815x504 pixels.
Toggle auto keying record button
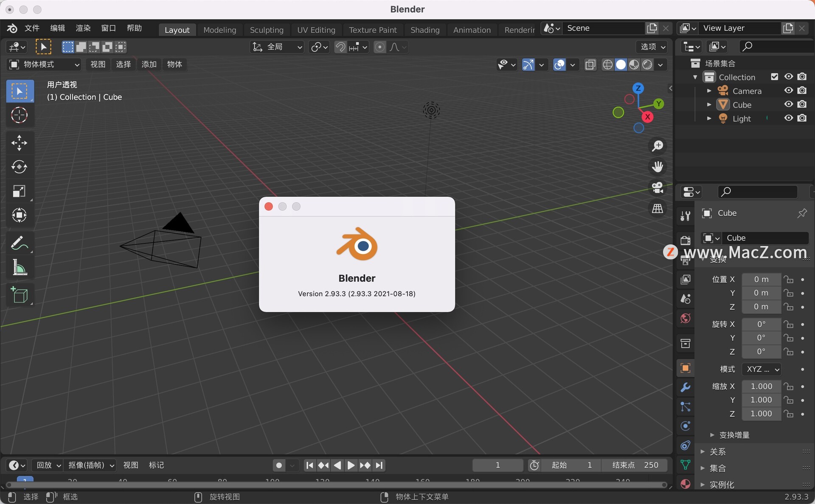pos(279,465)
